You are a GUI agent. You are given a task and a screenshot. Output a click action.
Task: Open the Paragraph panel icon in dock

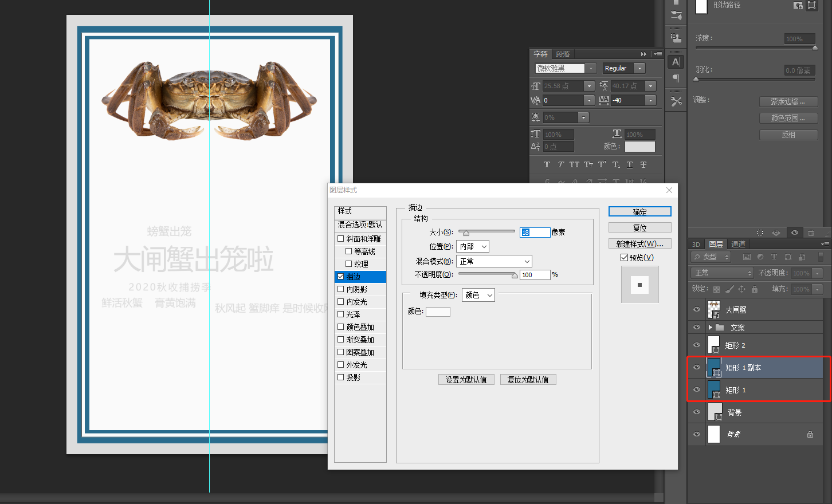pyautogui.click(x=676, y=78)
